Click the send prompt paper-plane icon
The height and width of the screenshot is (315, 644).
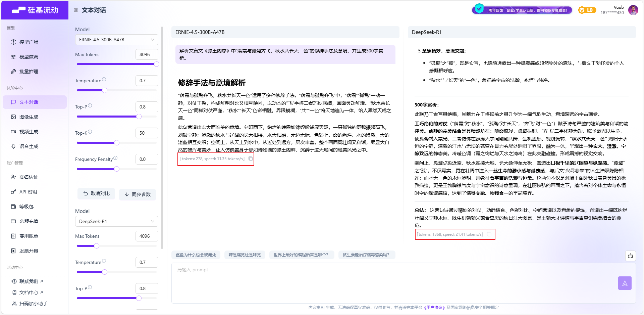(x=625, y=283)
